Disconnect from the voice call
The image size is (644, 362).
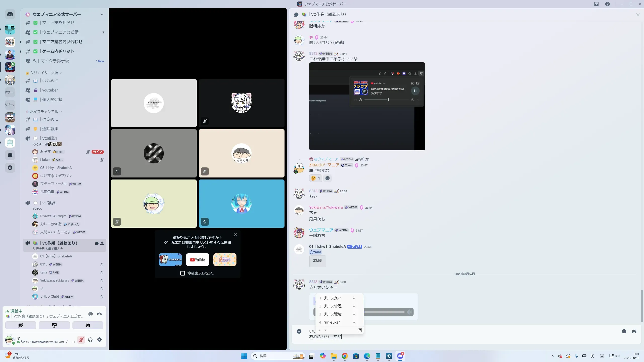(x=99, y=314)
